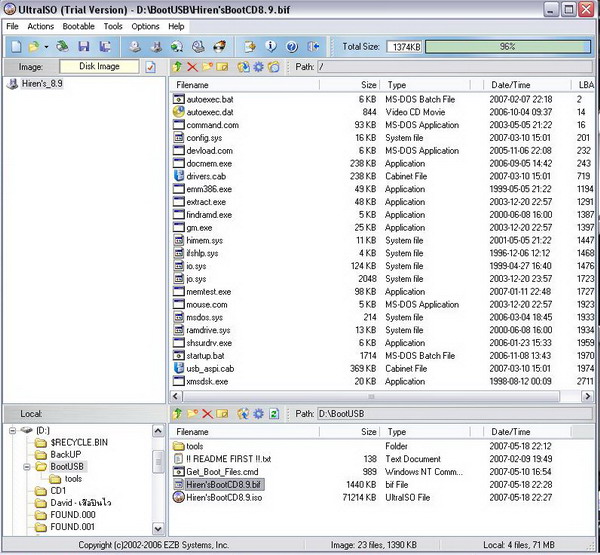The height and width of the screenshot is (555, 600).
Task: Click the Disk Image type field
Action: click(99, 67)
